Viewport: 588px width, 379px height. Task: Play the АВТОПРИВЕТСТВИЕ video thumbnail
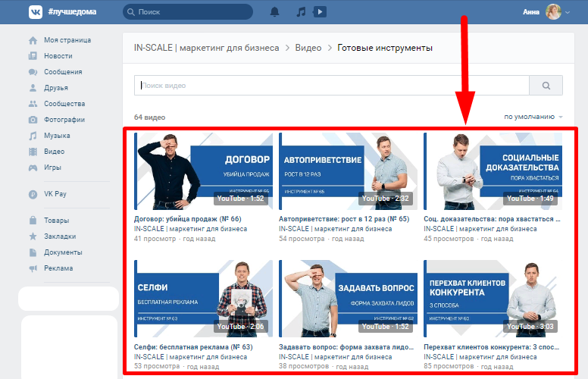click(348, 171)
